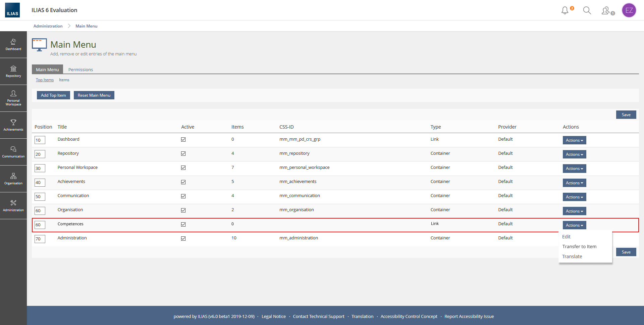Click the ILIAS logo

[12, 10]
